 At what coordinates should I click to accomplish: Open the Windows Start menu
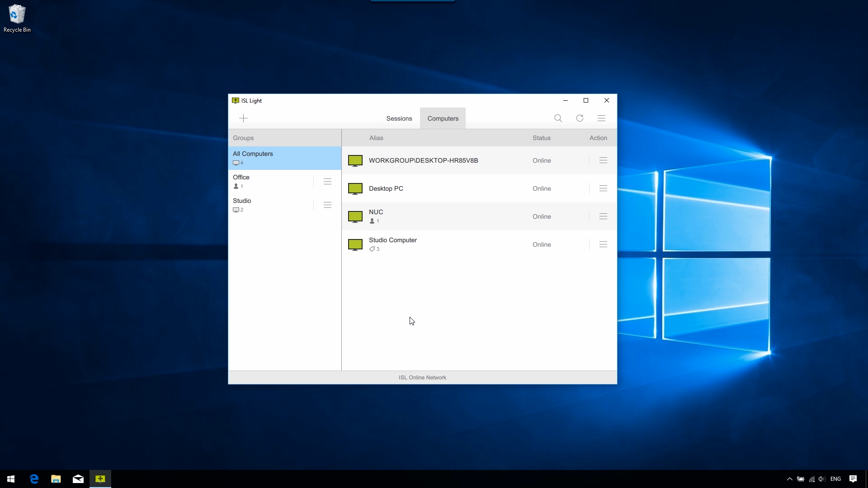click(x=11, y=479)
